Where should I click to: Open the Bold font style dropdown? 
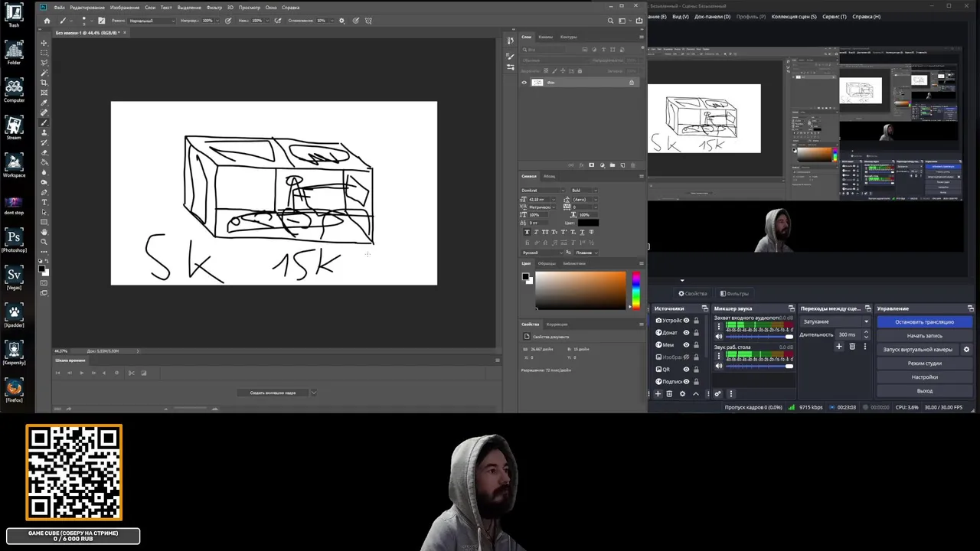(583, 191)
